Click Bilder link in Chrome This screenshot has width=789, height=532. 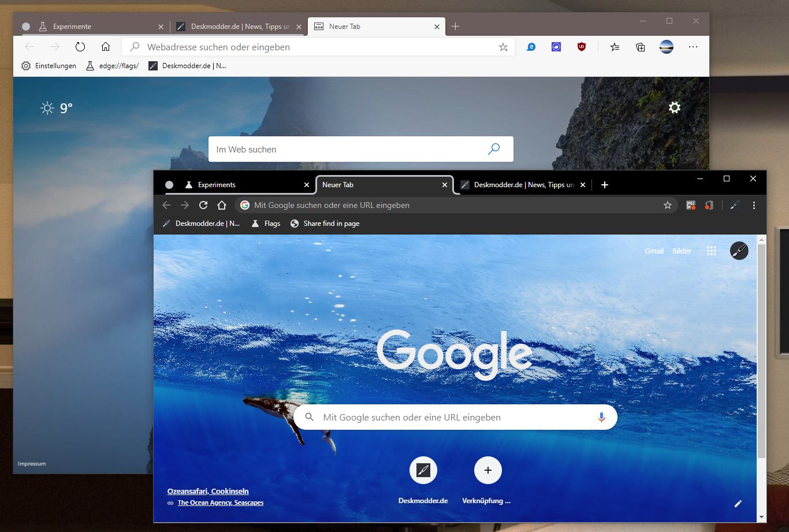(682, 251)
